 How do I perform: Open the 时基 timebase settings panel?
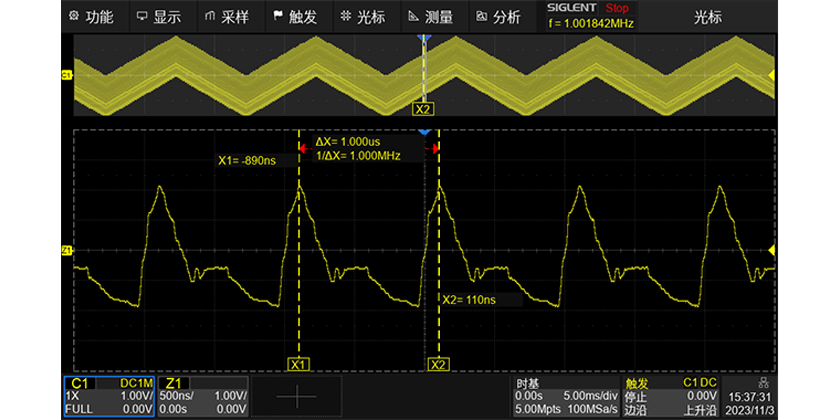(x=564, y=397)
